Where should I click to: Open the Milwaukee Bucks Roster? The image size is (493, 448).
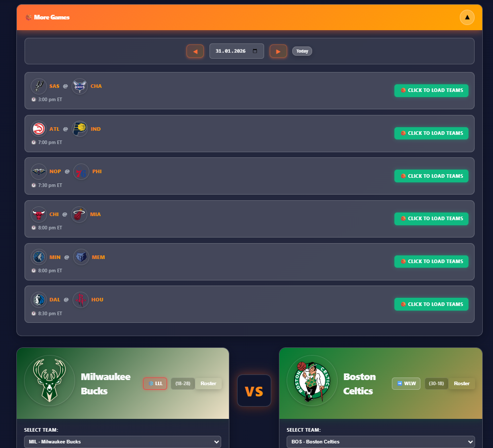point(208,384)
